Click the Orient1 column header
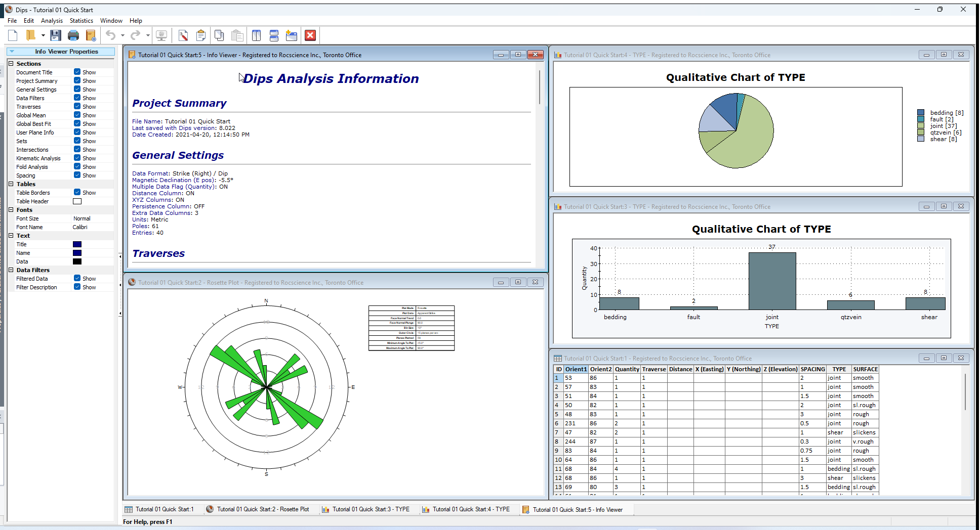The height and width of the screenshot is (530, 980). click(x=576, y=369)
